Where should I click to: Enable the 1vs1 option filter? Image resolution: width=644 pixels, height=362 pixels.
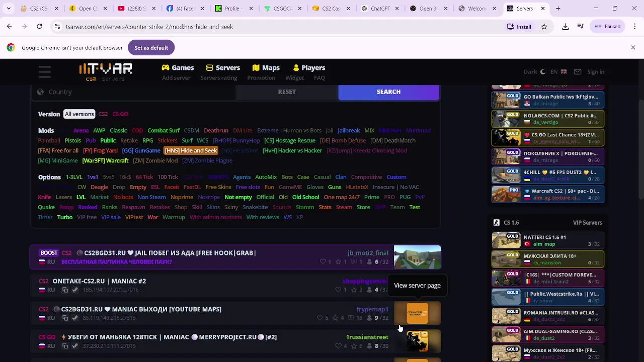tap(93, 177)
